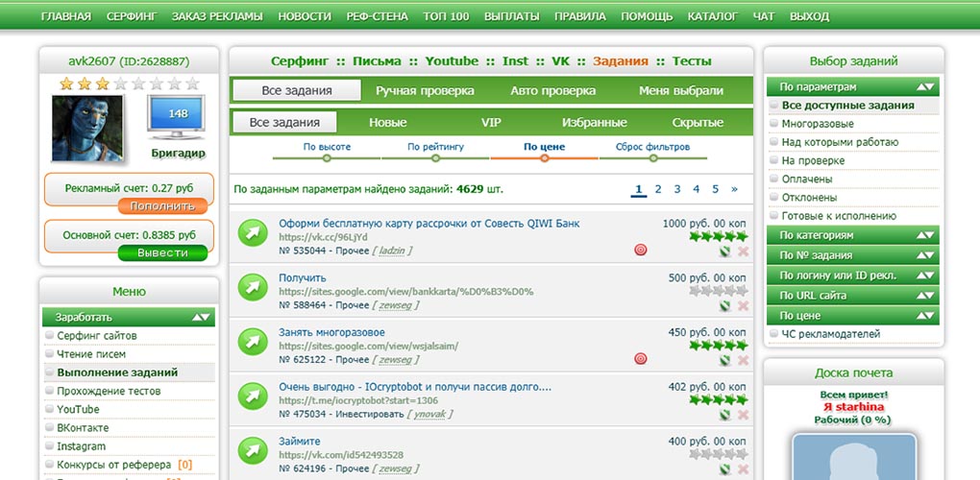980x480 pixels.
Task: Click the avk2607 avatar picture
Action: click(x=87, y=129)
